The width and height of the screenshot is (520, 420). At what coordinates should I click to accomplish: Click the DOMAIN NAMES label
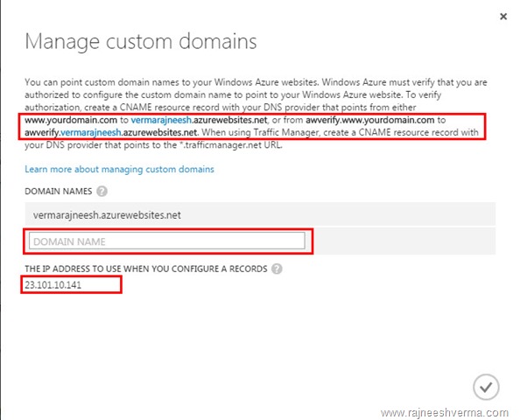point(59,192)
